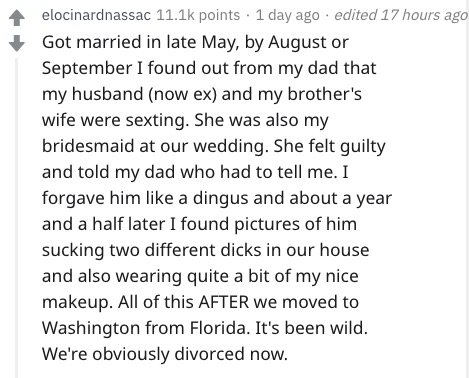Click the phrase '(now ex)' in the comment

click(182, 95)
